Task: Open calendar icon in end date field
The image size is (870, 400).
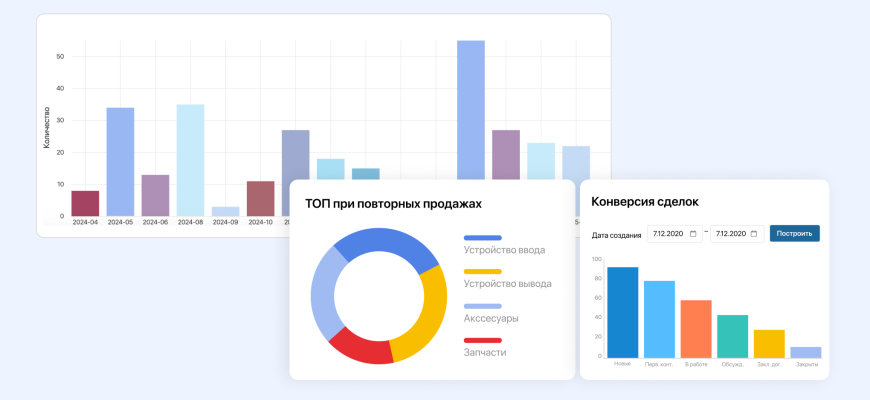Action: 754,233
